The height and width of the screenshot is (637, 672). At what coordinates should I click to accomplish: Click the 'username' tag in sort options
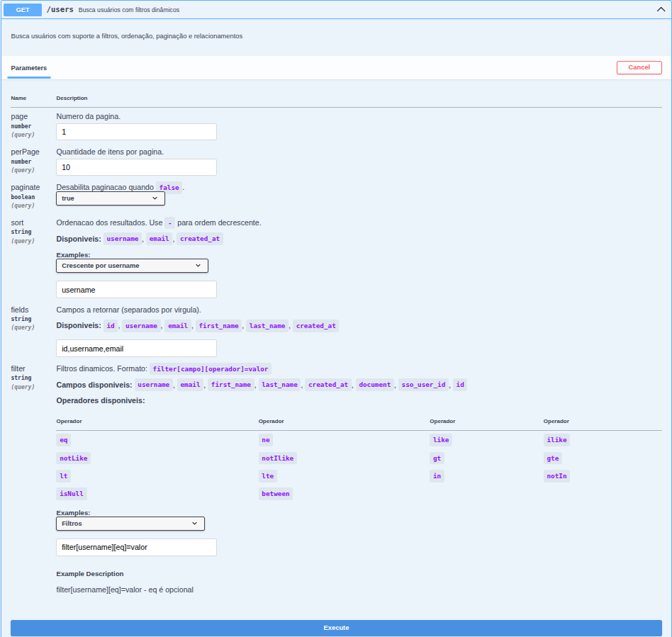coord(123,239)
